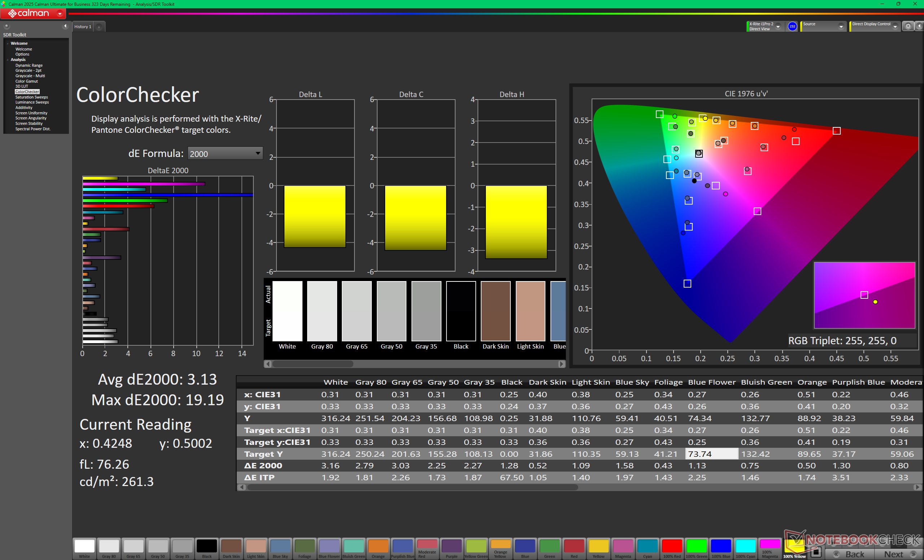This screenshot has height=560, width=924.
Task: Collapse the SDR Toolkit sidebar arrow
Action: tap(65, 26)
